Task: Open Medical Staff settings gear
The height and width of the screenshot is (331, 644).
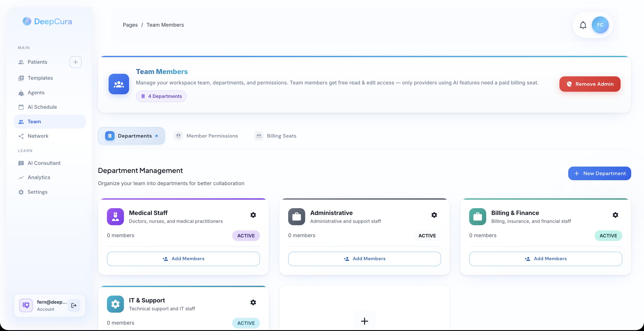Action: 253,215
